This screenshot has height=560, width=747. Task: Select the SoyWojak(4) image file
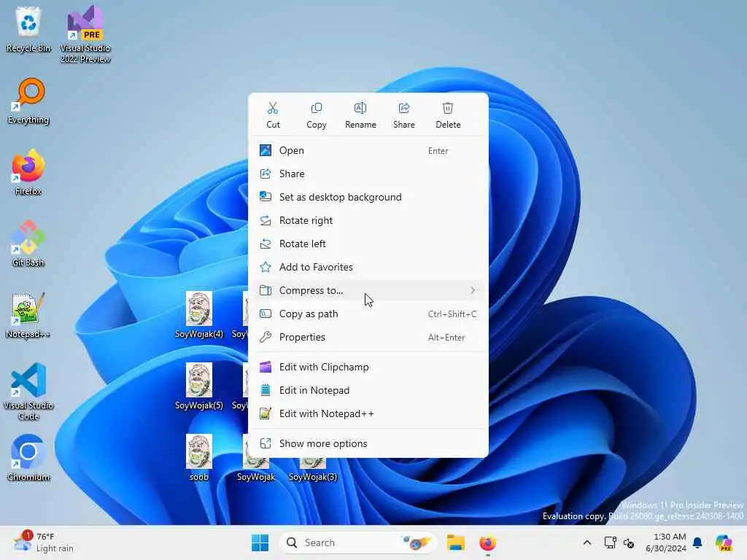pos(198,315)
